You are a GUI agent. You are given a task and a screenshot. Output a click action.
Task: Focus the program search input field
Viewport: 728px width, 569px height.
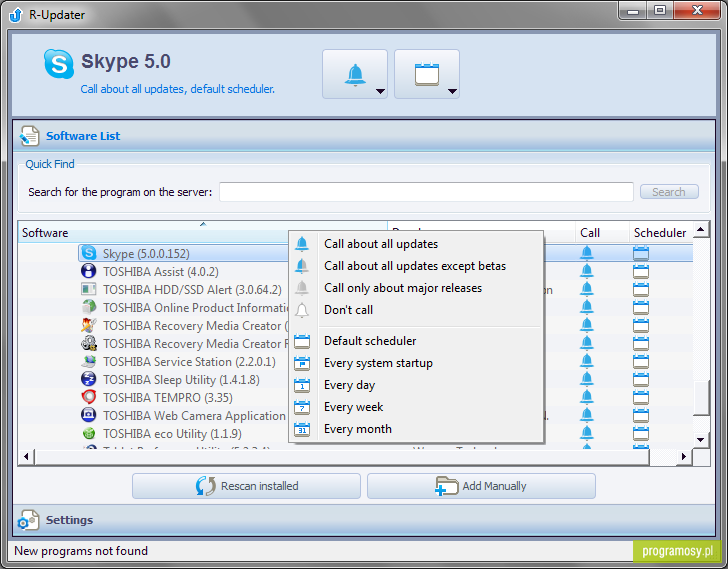point(426,192)
